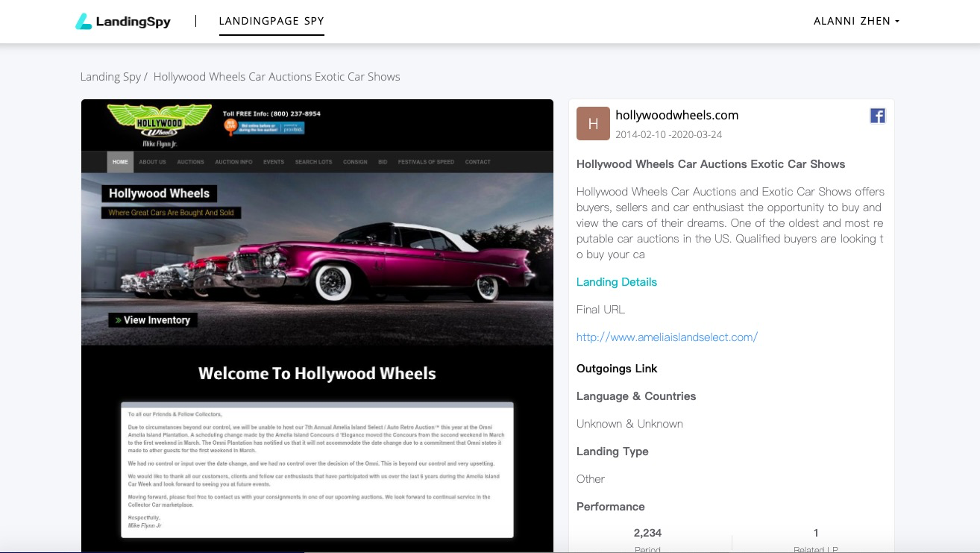
Task: Click the Final URL label
Action: tap(600, 310)
